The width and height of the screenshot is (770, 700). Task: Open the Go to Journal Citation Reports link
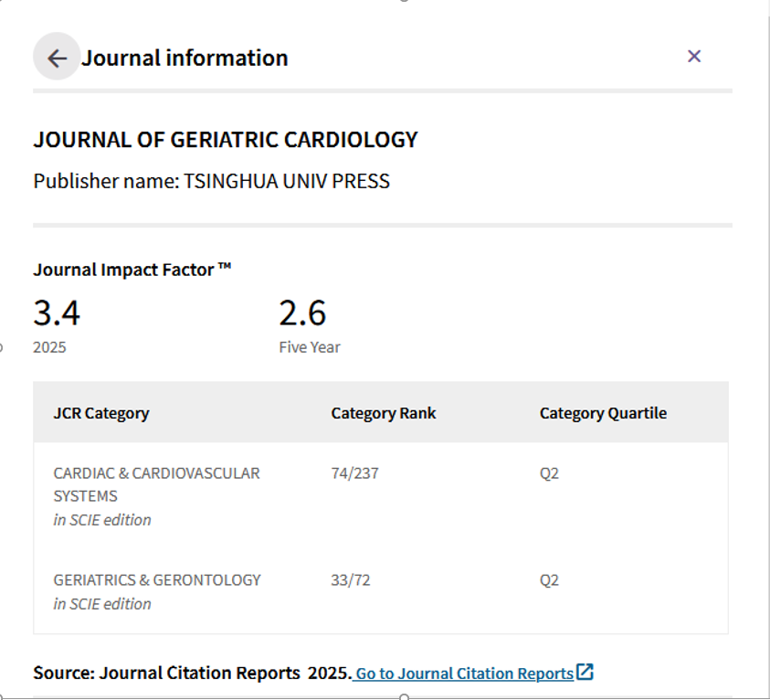coord(464,673)
